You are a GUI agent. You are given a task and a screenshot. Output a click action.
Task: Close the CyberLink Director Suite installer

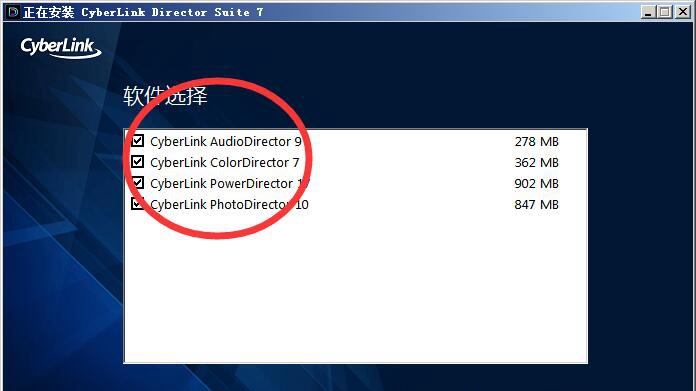click(683, 12)
